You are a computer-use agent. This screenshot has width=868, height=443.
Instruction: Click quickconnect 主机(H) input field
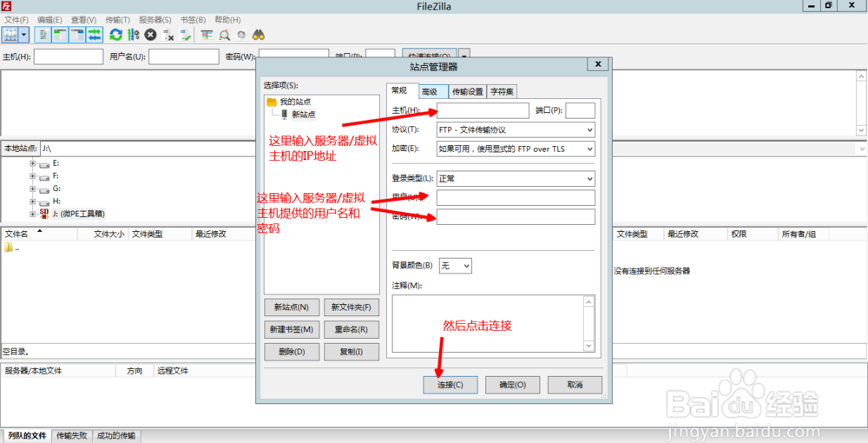tap(69, 56)
